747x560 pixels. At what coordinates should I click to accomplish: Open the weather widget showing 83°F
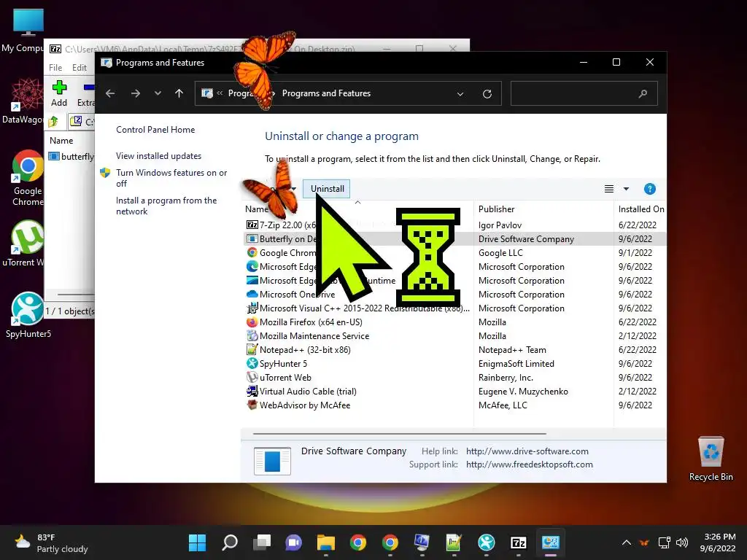tap(51, 542)
